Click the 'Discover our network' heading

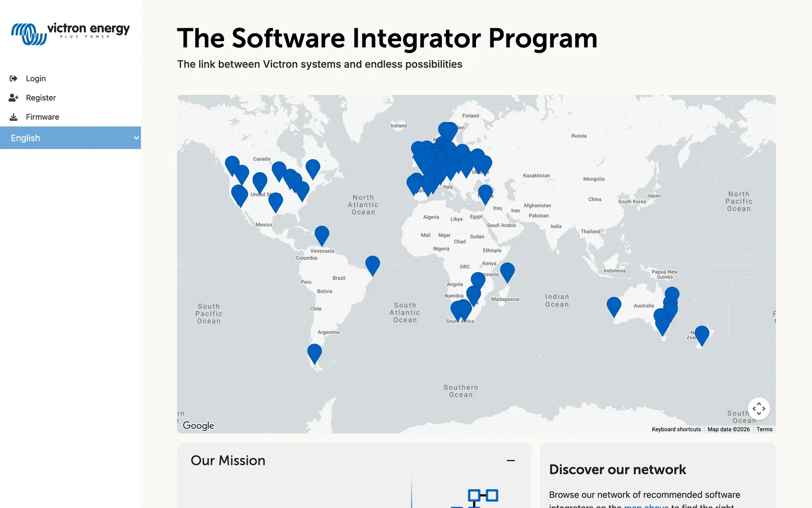coord(617,469)
